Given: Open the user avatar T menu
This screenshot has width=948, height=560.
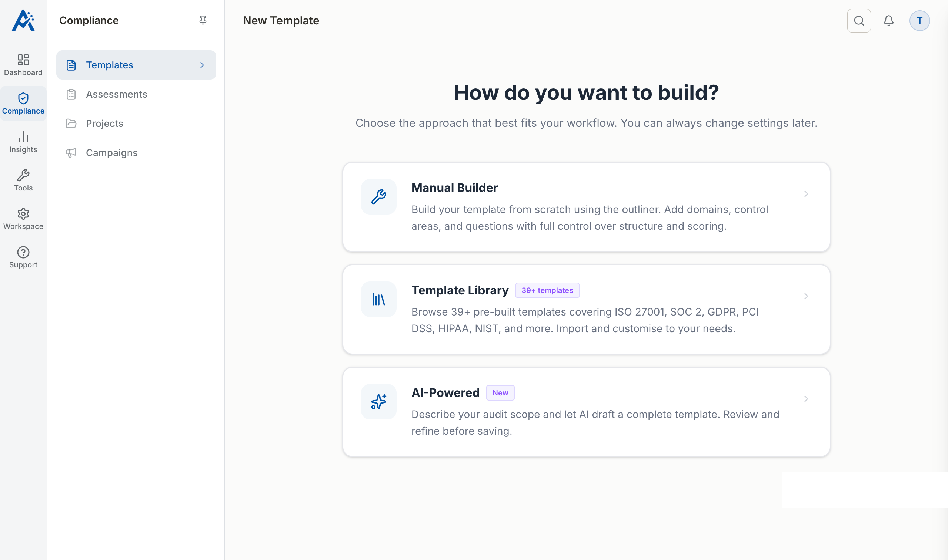Looking at the screenshot, I should pyautogui.click(x=919, y=20).
